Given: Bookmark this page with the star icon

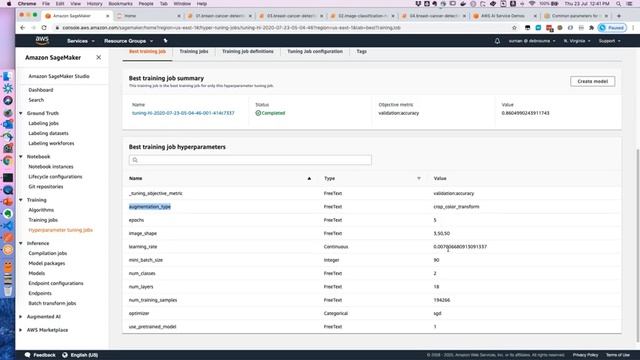Looking at the screenshot, I should click(x=514, y=28).
